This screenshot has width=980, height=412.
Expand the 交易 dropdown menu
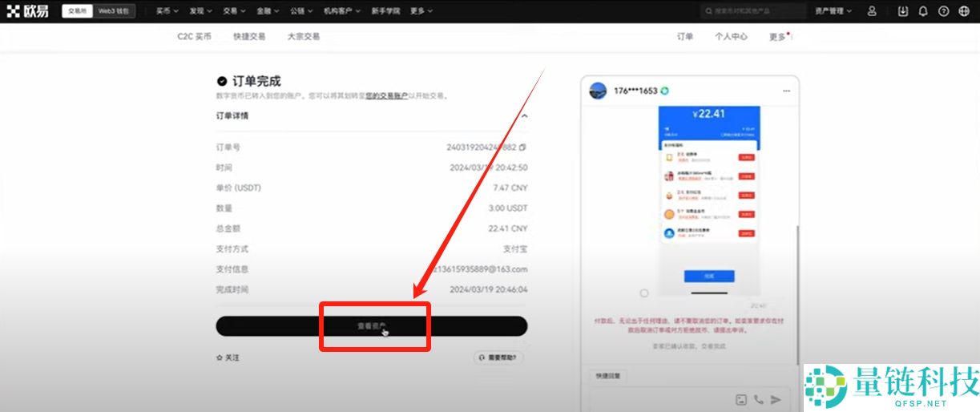[x=234, y=11]
